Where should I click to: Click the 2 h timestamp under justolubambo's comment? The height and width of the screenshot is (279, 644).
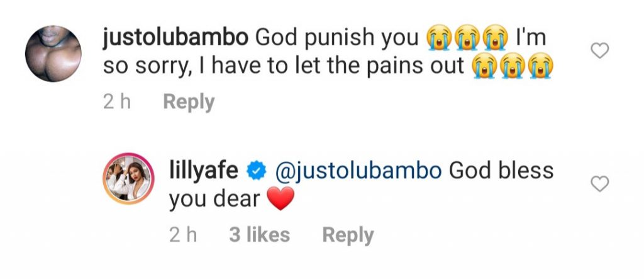[x=116, y=102]
